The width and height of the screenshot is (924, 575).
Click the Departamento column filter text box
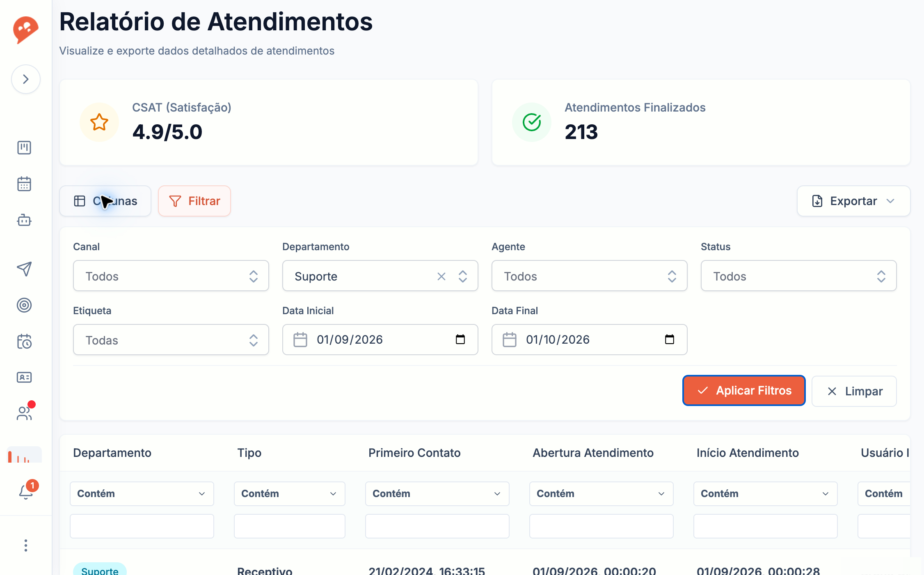142,526
